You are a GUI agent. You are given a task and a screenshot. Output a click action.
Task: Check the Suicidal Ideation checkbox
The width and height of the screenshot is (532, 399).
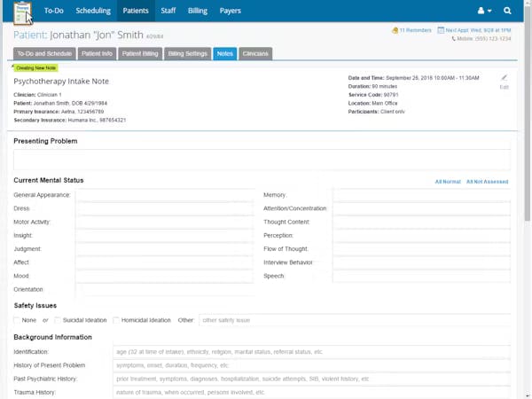[x=58, y=320]
